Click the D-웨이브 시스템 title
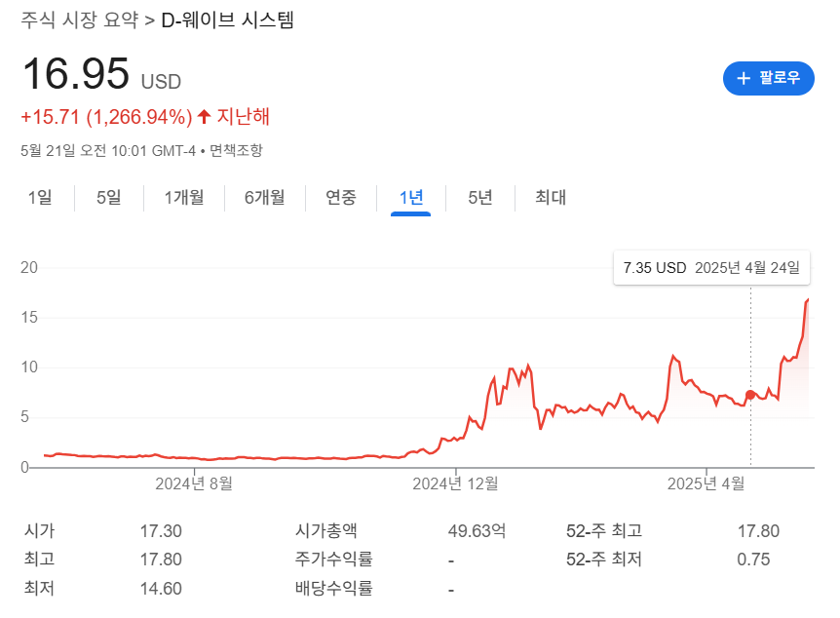Viewport: 840px width, 618px height. tap(228, 20)
